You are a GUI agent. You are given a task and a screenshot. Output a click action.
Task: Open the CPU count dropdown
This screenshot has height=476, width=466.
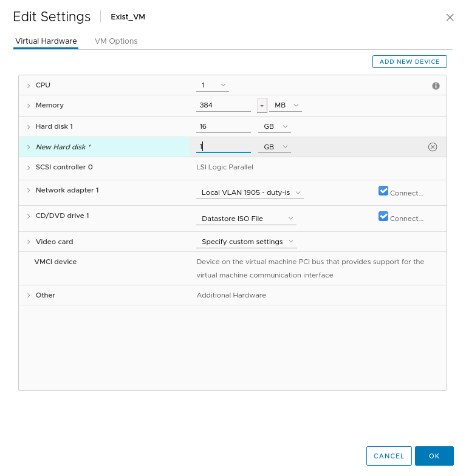213,85
